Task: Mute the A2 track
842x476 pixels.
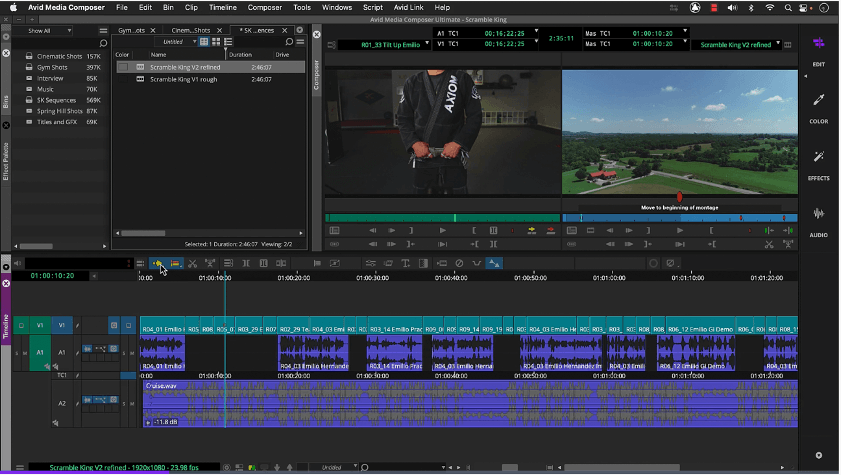Action: [x=132, y=404]
